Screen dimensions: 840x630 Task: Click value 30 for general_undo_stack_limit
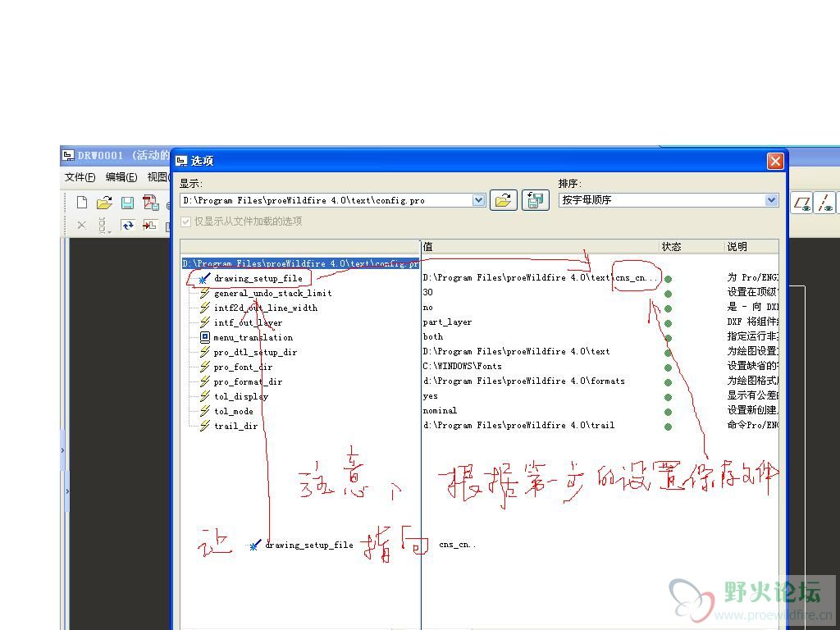tap(427, 293)
